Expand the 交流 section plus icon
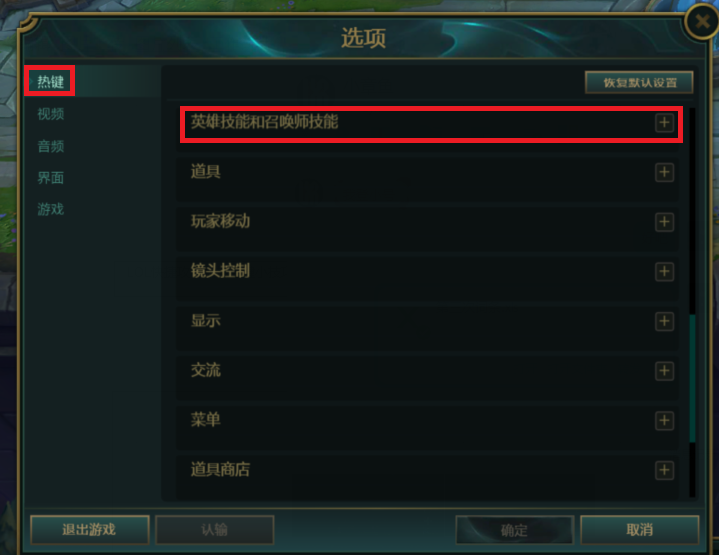 (x=664, y=371)
